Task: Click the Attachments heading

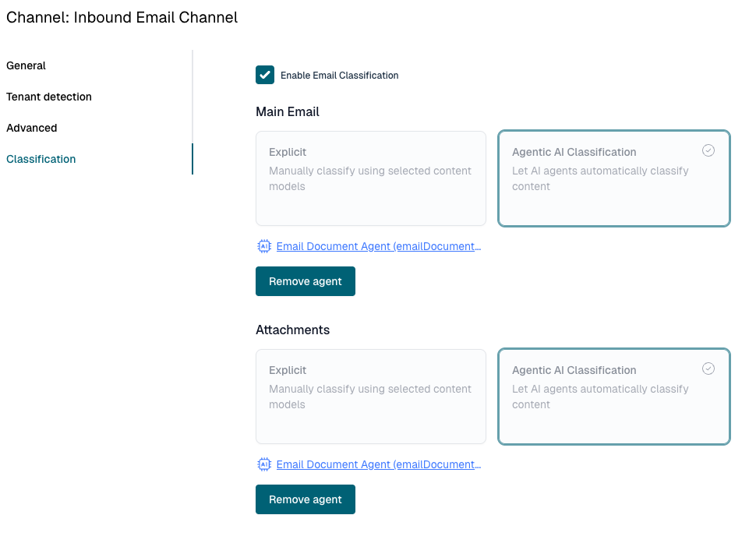Action: 293,330
